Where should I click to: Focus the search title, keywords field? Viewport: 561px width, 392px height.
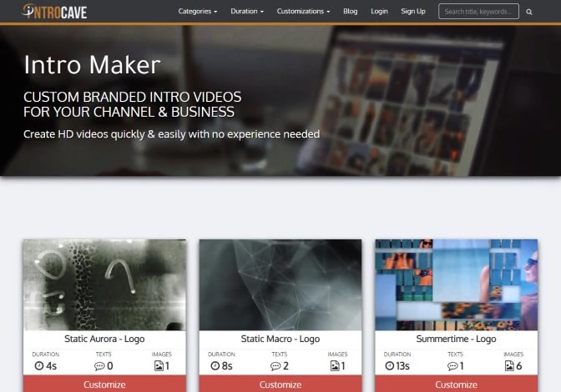click(478, 12)
